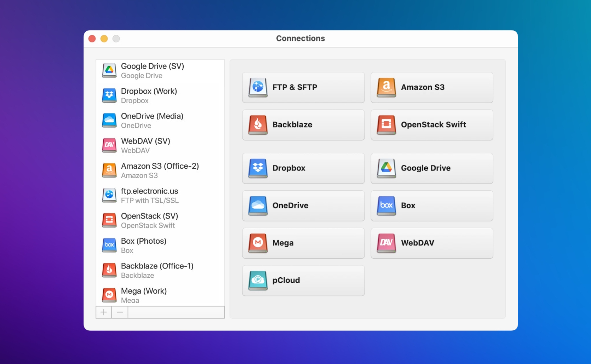Image resolution: width=591 pixels, height=364 pixels.
Task: Click the Mega (Work) sidebar icon
Action: click(x=109, y=295)
